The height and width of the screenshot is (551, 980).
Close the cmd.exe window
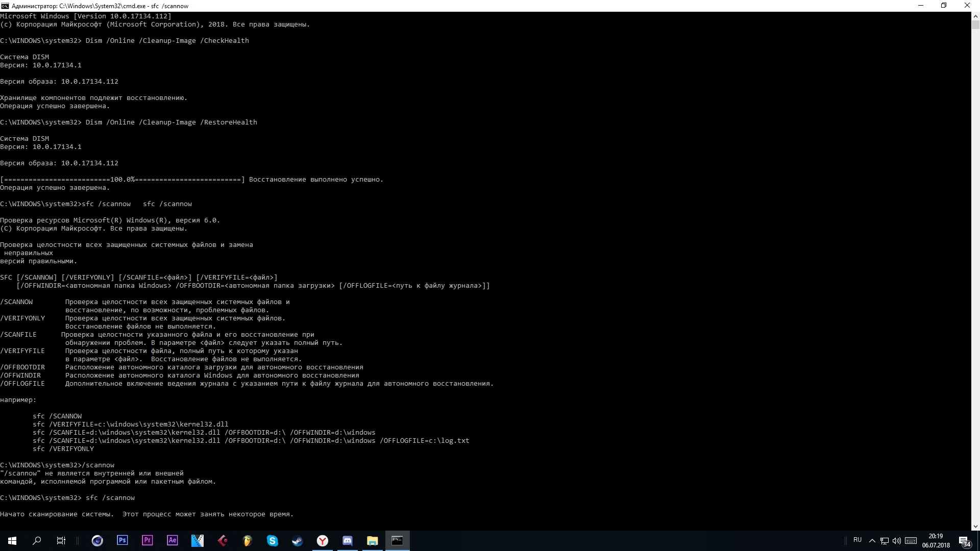click(967, 6)
